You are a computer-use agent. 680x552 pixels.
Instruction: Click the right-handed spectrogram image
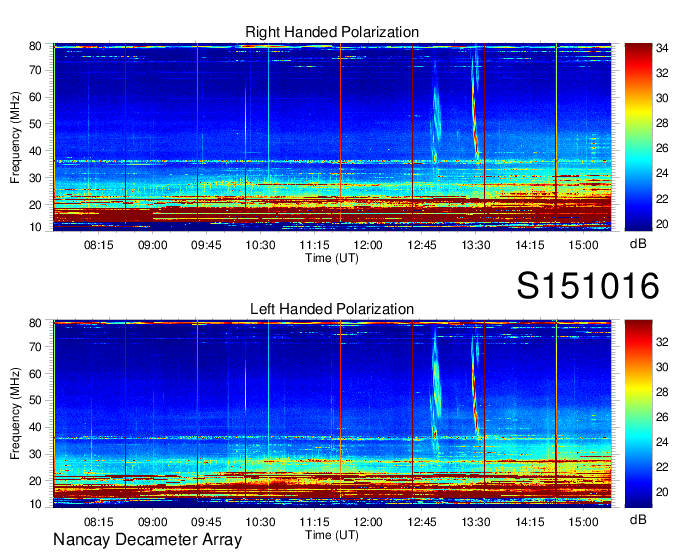pyautogui.click(x=332, y=137)
